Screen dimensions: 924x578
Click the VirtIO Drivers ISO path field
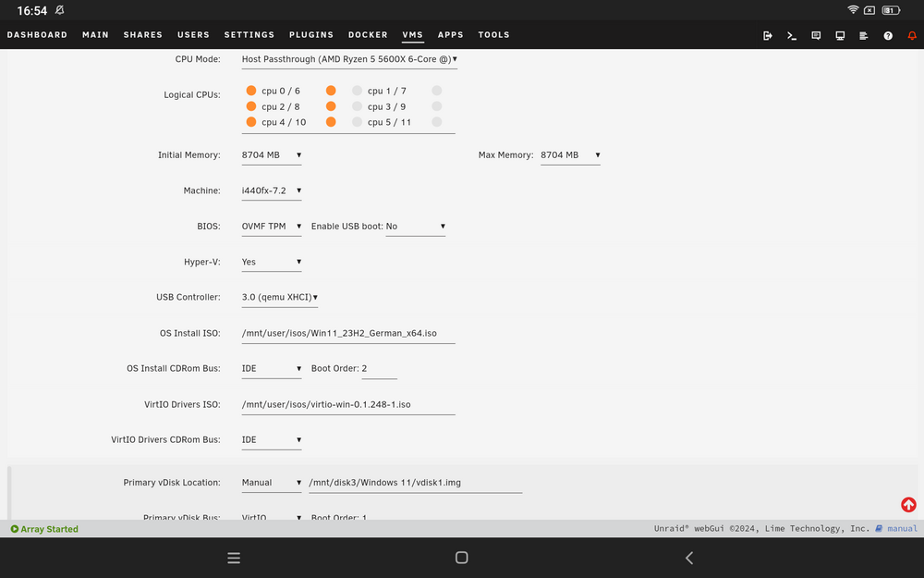click(348, 405)
